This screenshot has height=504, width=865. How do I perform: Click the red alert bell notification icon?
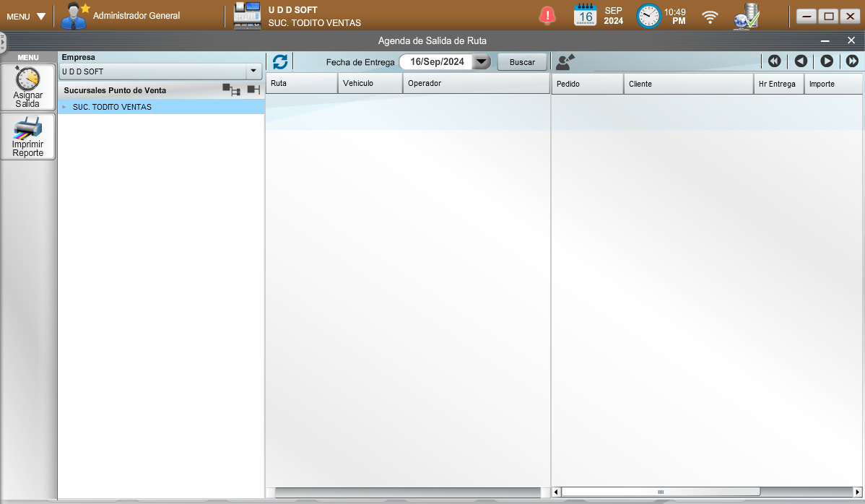point(548,15)
